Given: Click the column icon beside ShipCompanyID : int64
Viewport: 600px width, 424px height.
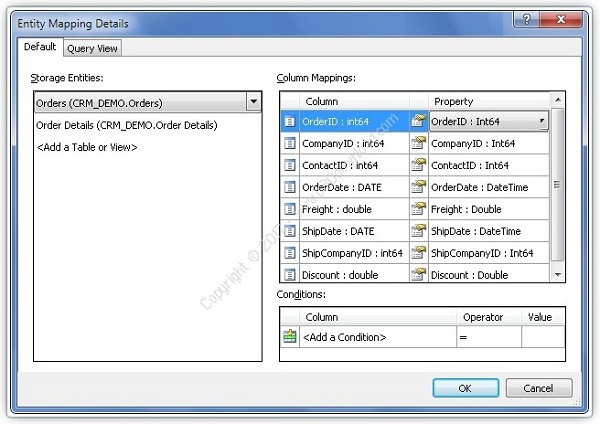Looking at the screenshot, I should pos(290,253).
